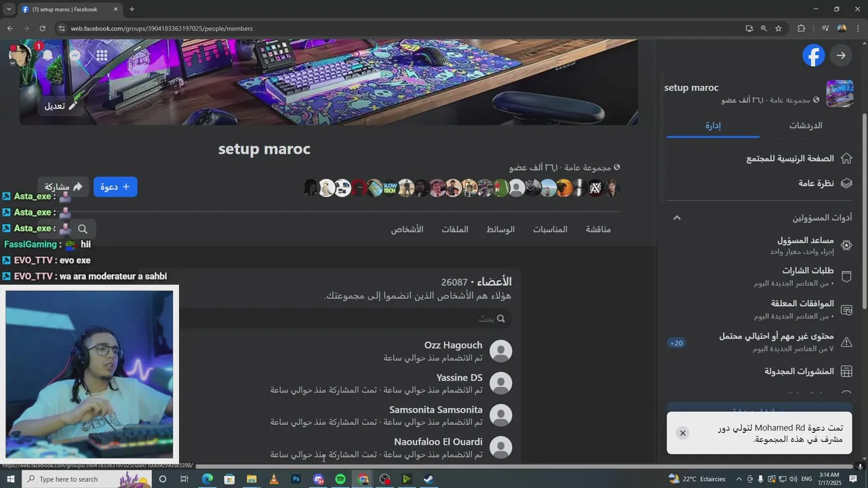Click the Chrome address bar URL

point(161,28)
